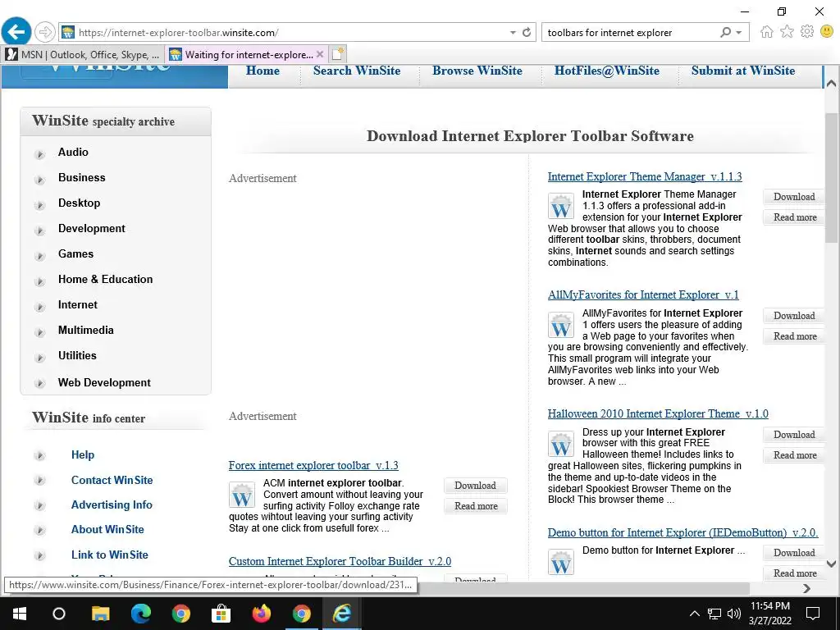Open Home & Education category

click(106, 279)
